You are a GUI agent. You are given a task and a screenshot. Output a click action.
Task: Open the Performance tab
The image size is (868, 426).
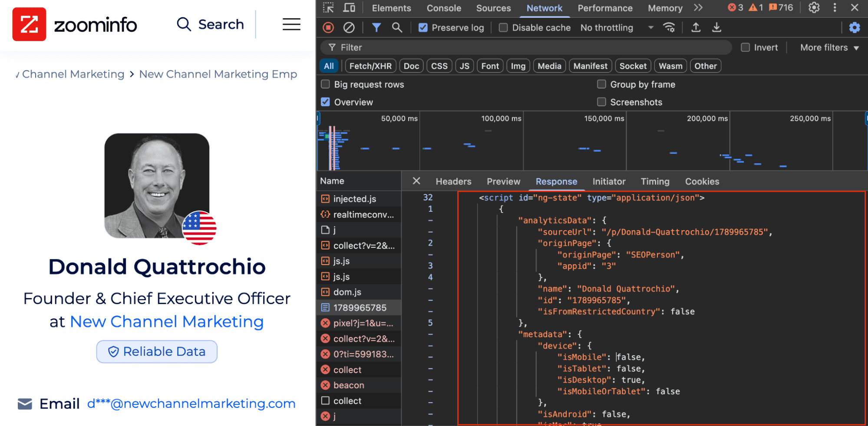coord(605,8)
